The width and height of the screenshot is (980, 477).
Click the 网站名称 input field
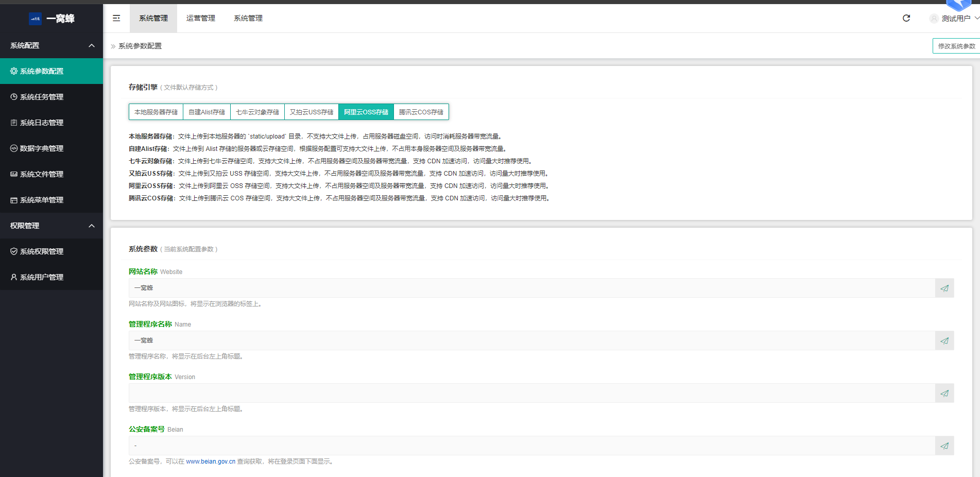[x=532, y=288]
